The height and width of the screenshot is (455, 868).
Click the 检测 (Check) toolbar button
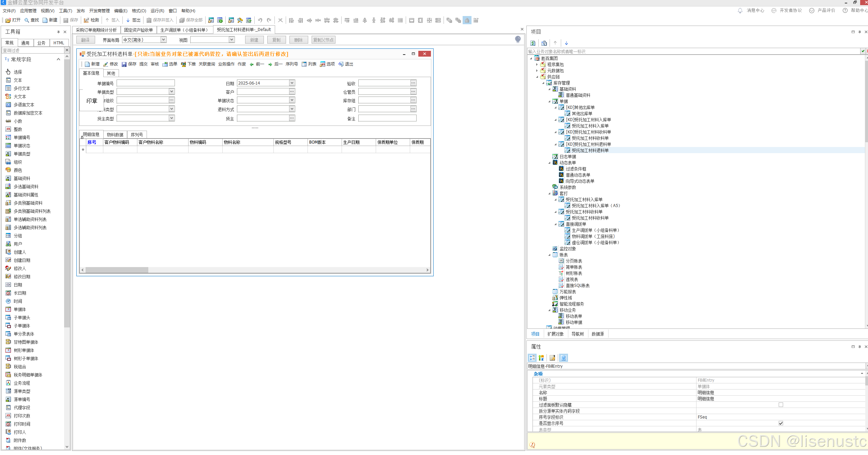click(x=91, y=20)
